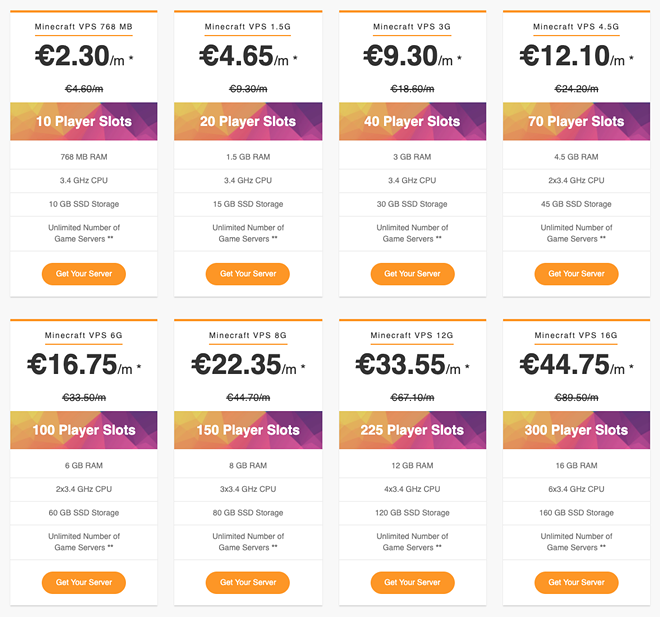660x617 pixels.
Task: Click the 10 Player Slots banner
Action: pyautogui.click(x=84, y=122)
